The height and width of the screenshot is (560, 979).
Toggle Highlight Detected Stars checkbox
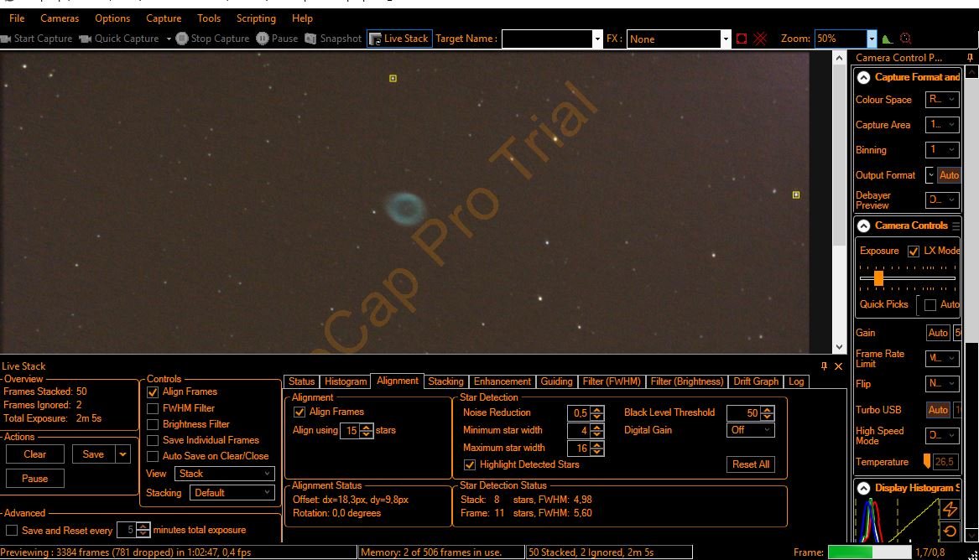tap(470, 464)
